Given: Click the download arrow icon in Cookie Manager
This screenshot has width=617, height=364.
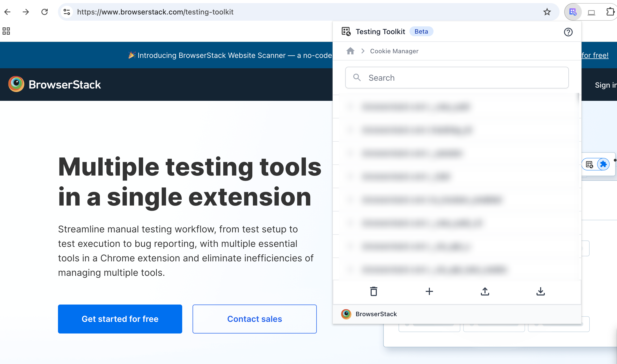Looking at the screenshot, I should pos(541,291).
